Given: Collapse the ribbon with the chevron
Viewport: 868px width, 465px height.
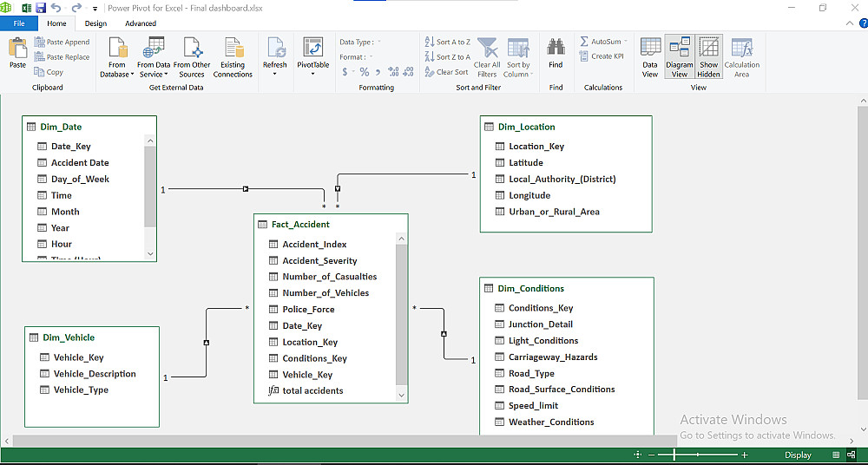Looking at the screenshot, I should click(851, 23).
